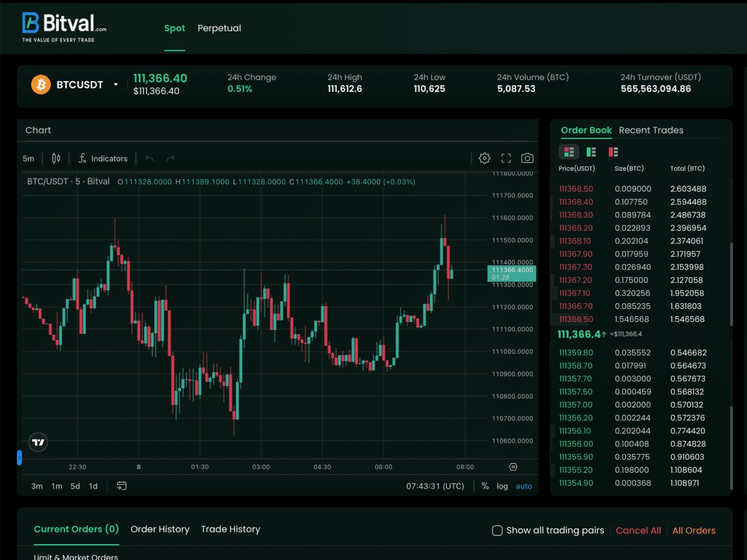
Task: Click the BTC/USDT · 5 · Bitval chart legend
Action: [68, 182]
